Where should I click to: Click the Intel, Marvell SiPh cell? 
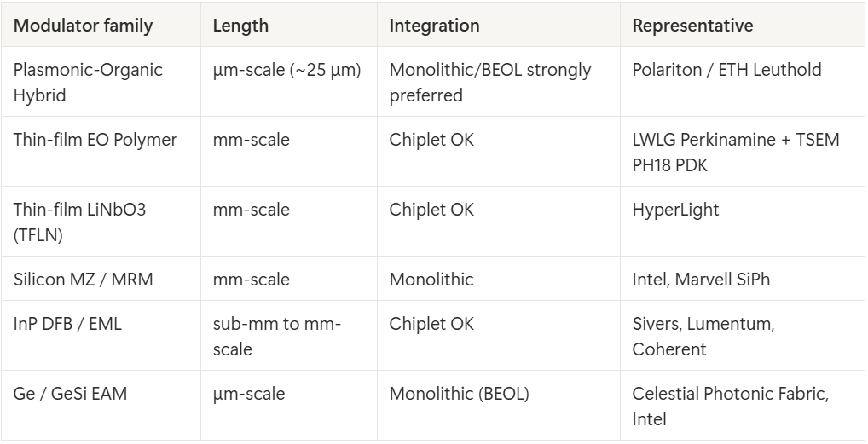click(x=743, y=279)
